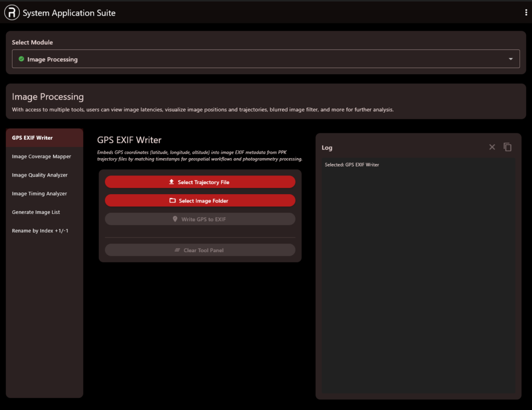Screen dimensions: 532x410
Task: Click the 'Selected: GPS EXIF Writer' log entry
Action: tap(352, 165)
